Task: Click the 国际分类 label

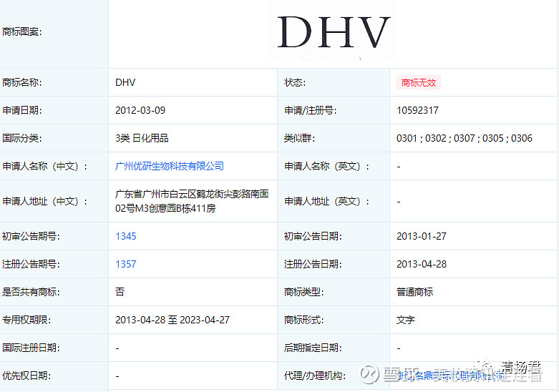Action: tap(22, 138)
